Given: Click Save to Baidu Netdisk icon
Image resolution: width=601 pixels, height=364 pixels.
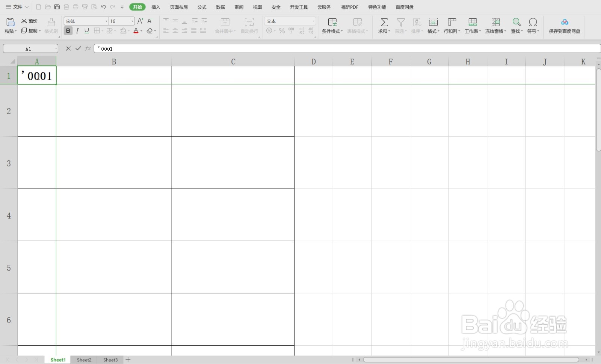Looking at the screenshot, I should pyautogui.click(x=564, y=22).
